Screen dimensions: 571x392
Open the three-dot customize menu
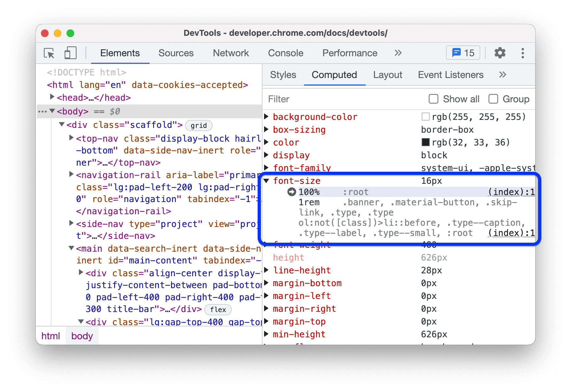pos(522,53)
